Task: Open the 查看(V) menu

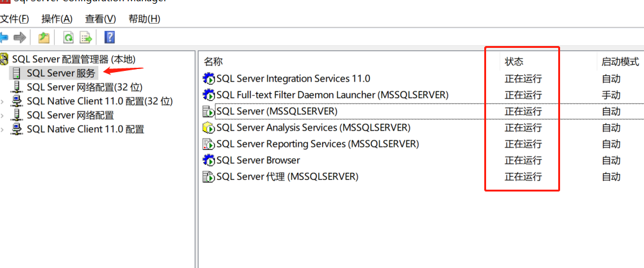Action: coord(101,19)
